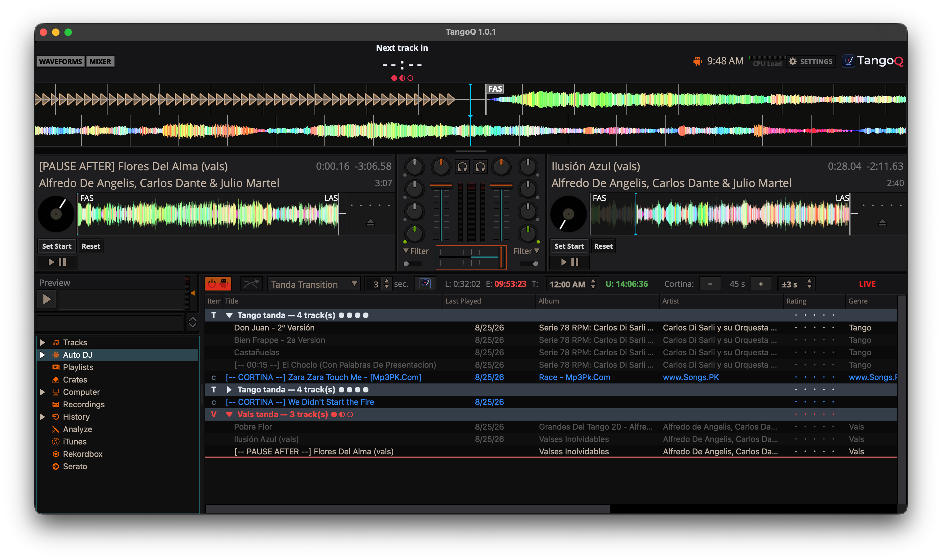Click the Computer icon in the sidebar
The image size is (942, 560).
click(55, 392)
